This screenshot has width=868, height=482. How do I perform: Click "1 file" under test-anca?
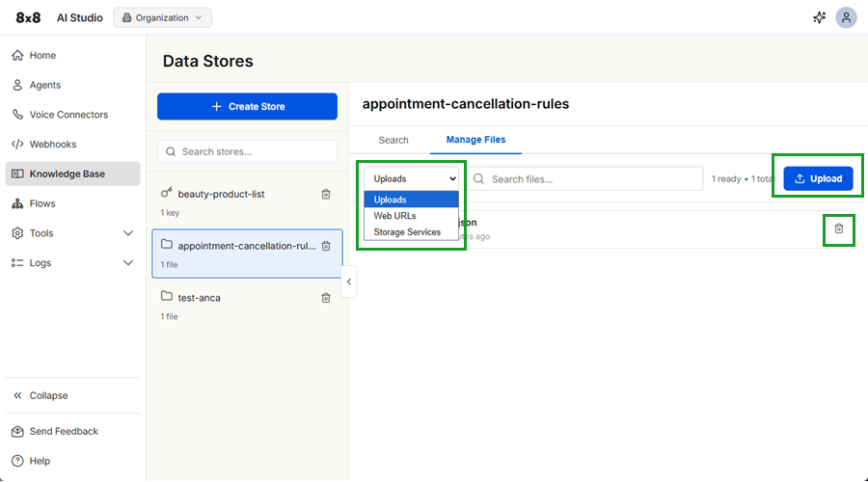(x=169, y=316)
